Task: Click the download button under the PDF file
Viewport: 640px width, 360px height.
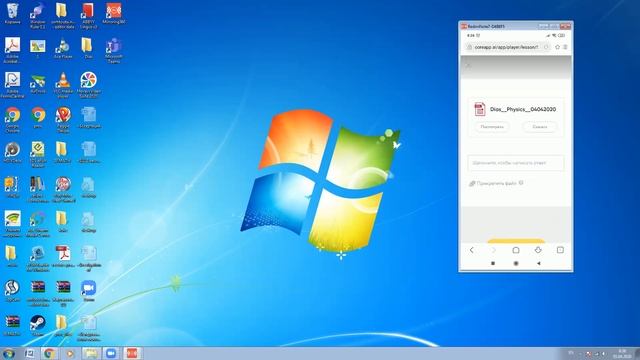Action: (540, 127)
